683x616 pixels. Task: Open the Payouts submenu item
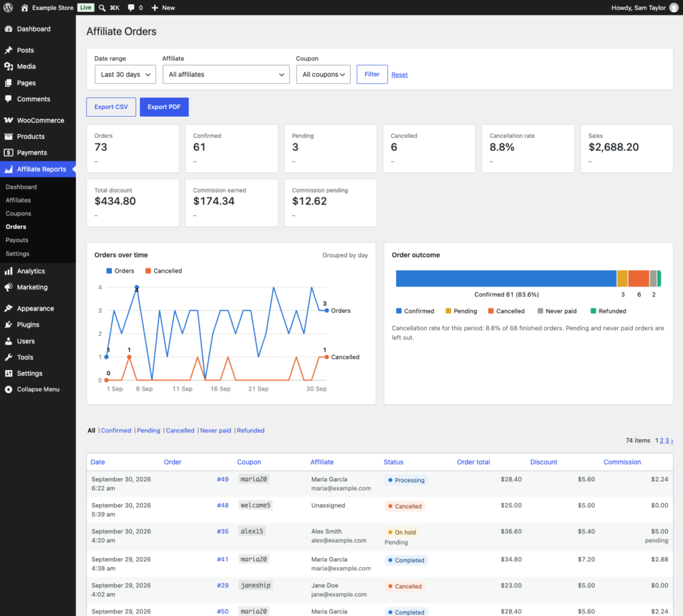point(17,240)
